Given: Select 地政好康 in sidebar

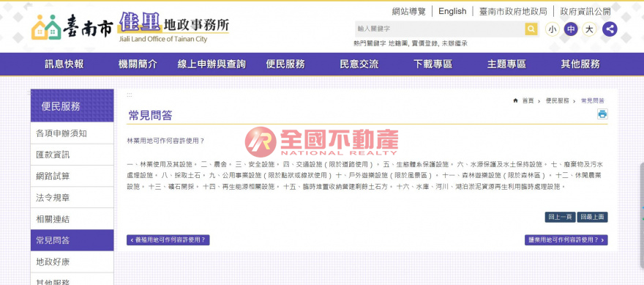Looking at the screenshot, I should pos(72,262).
